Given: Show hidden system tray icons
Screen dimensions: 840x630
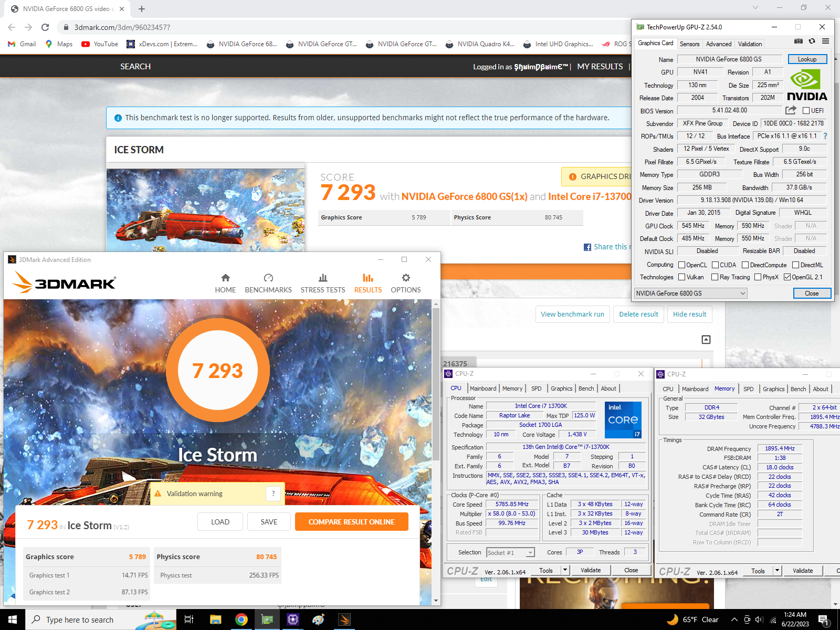Looking at the screenshot, I should (x=734, y=619).
